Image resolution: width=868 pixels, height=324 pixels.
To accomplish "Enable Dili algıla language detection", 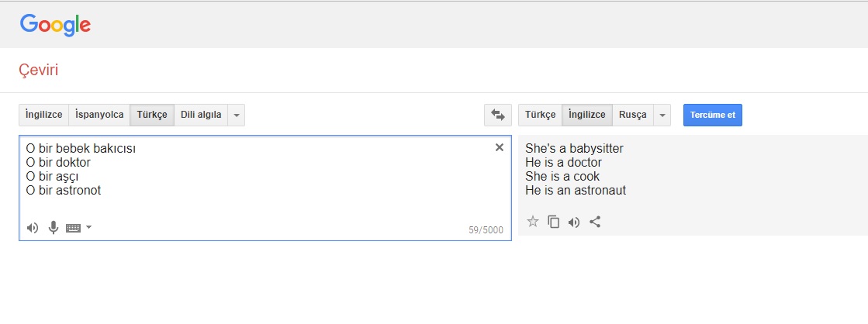I will point(201,115).
